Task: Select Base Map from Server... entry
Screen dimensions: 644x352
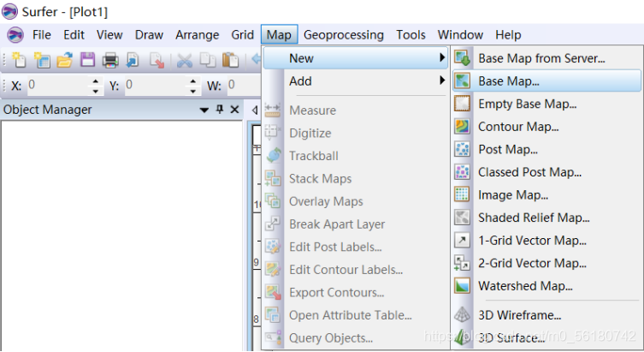Action: 547,58
